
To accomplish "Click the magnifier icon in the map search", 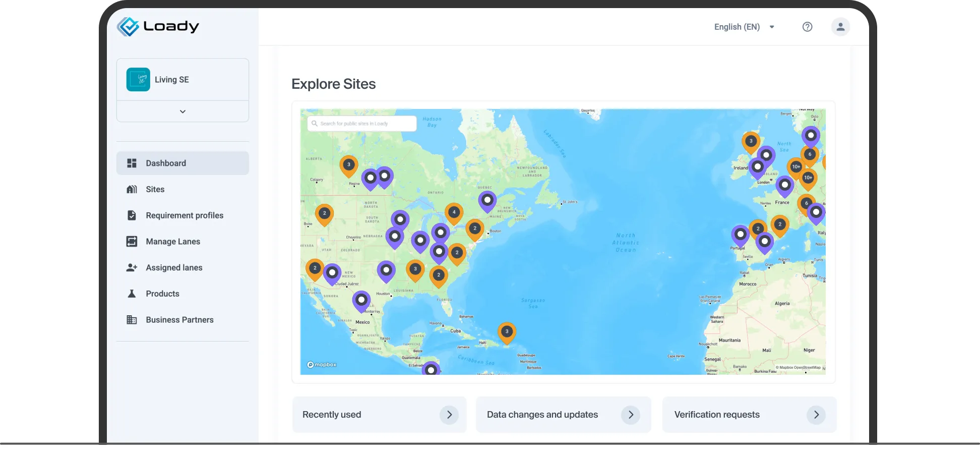I will tap(314, 124).
